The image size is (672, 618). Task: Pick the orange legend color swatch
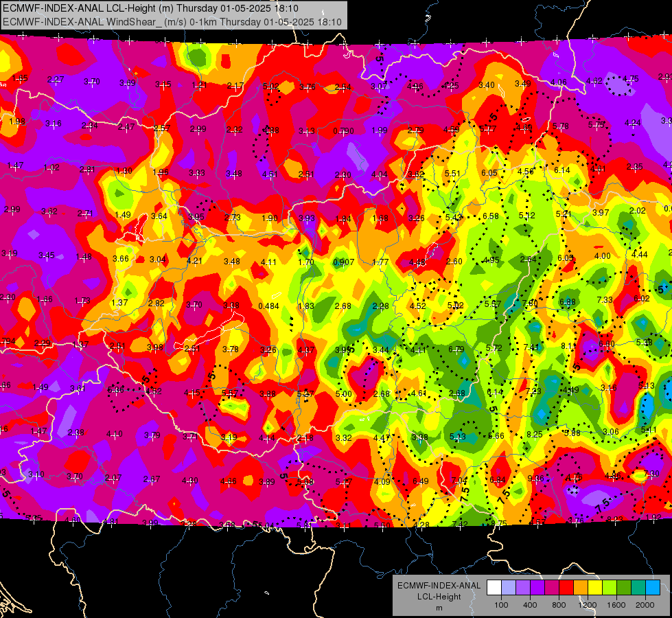[581, 588]
